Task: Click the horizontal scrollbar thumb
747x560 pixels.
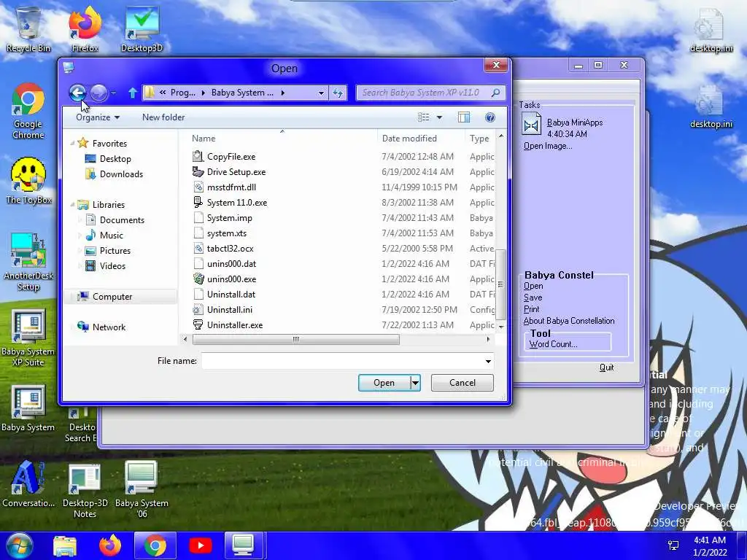Action: (x=296, y=340)
